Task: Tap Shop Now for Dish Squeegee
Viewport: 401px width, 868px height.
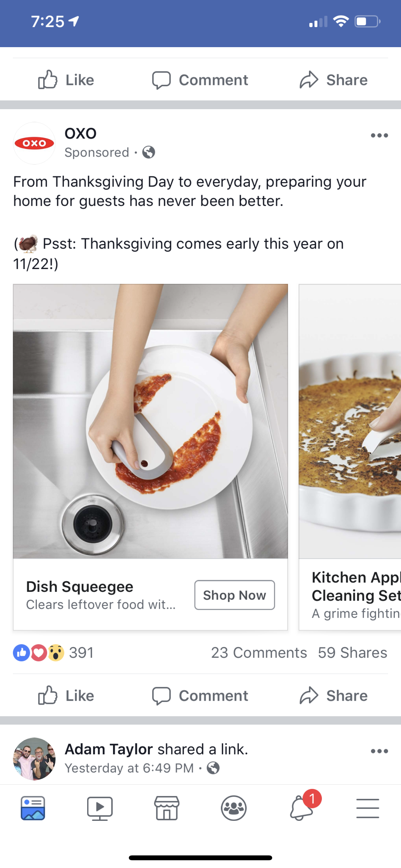Action: click(x=234, y=595)
